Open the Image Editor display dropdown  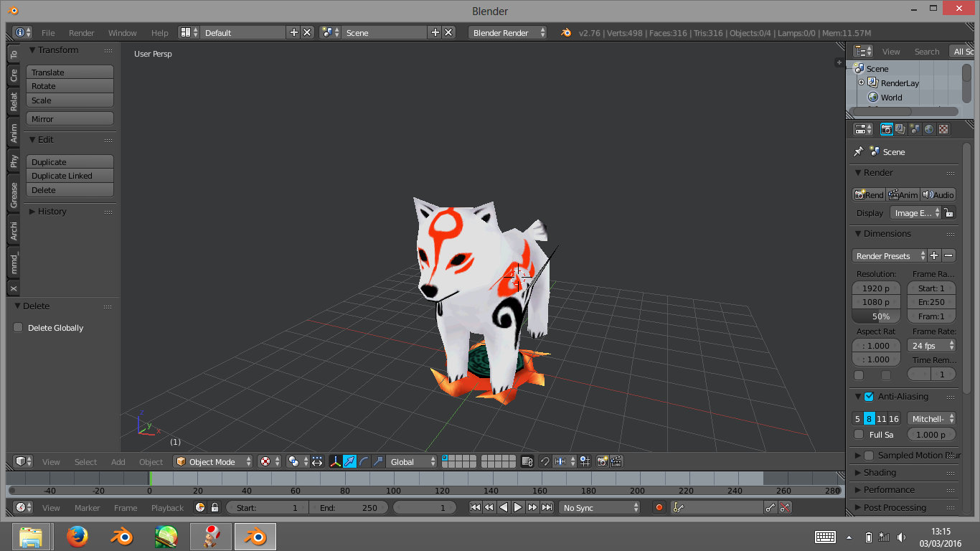(x=915, y=212)
